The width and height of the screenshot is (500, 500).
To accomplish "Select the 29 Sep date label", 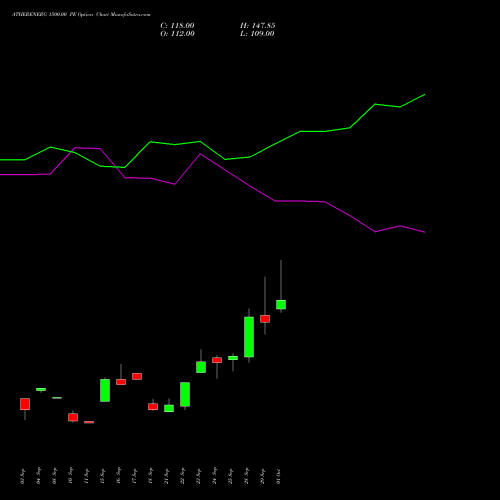I will 262,476.
